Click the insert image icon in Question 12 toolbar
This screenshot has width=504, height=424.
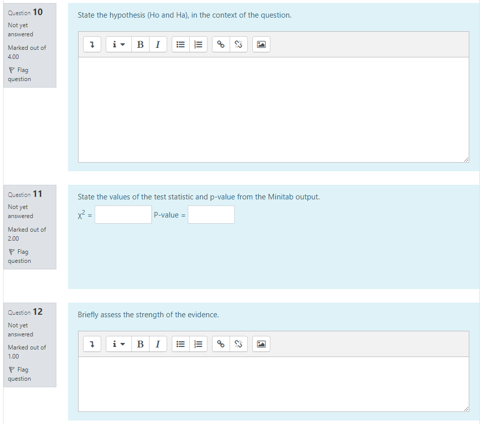[261, 344]
